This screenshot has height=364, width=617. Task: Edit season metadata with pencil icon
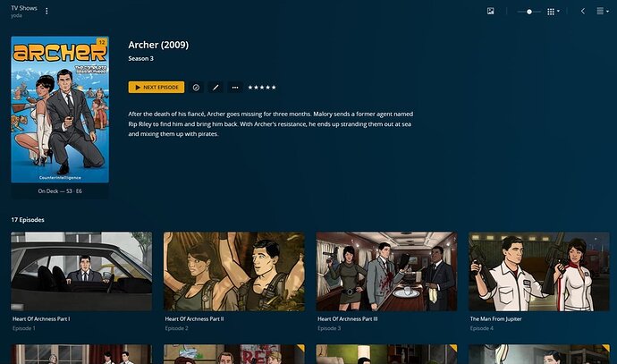click(216, 88)
